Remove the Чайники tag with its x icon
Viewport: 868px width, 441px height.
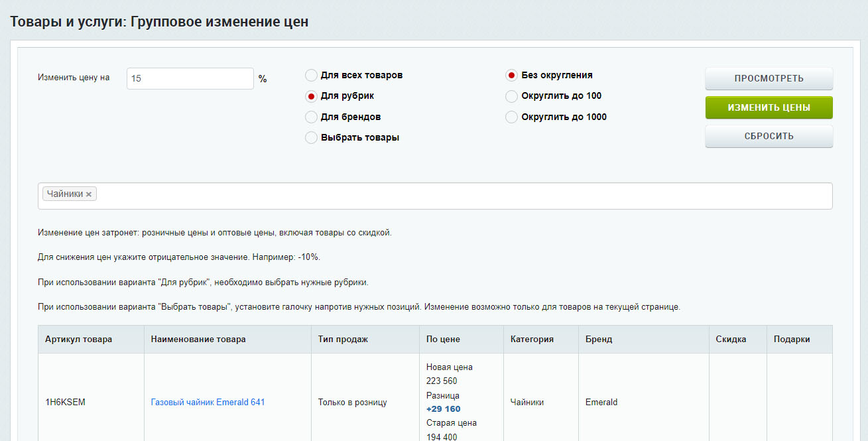coord(89,194)
